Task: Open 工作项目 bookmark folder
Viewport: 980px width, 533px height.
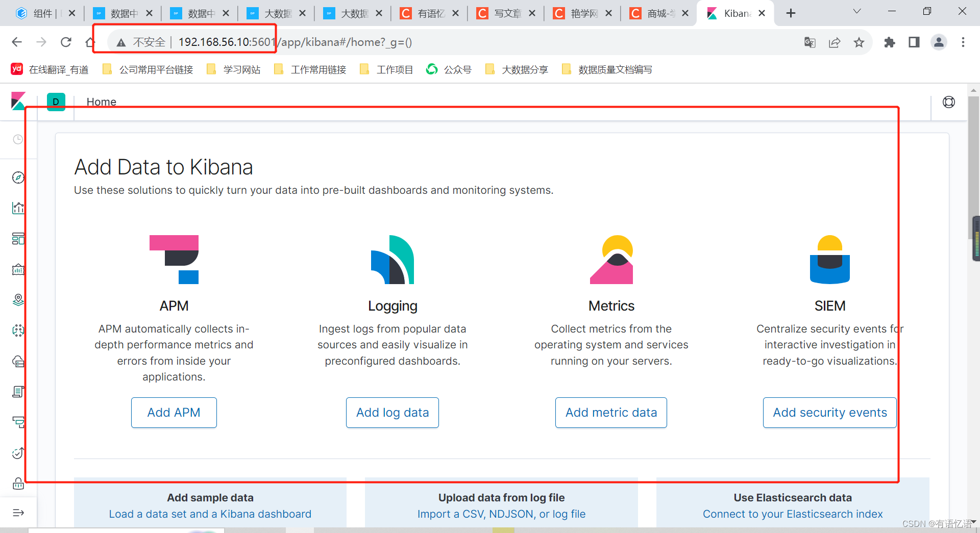Action: click(387, 69)
